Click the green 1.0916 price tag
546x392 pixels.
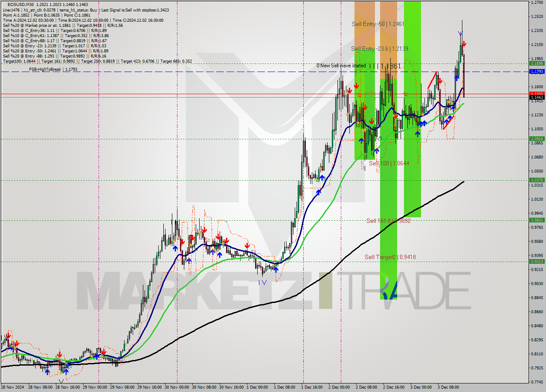pyautogui.click(x=536, y=138)
